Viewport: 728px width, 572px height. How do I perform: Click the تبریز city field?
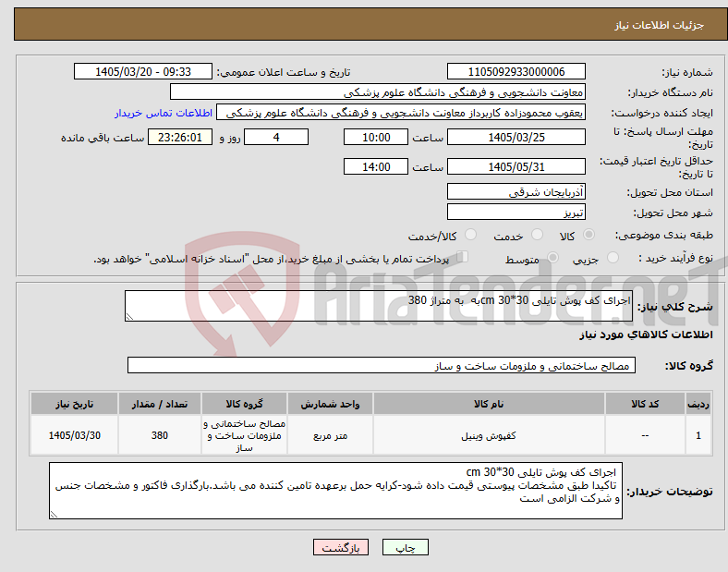[516, 212]
